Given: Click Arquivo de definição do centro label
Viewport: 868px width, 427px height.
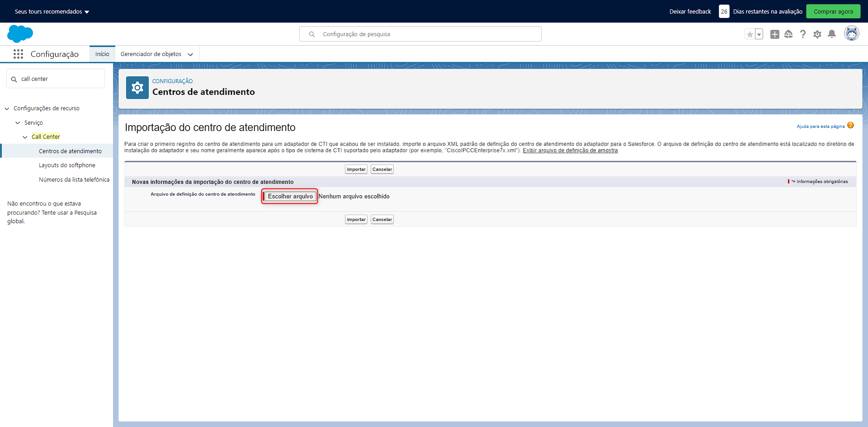Looking at the screenshot, I should [203, 194].
